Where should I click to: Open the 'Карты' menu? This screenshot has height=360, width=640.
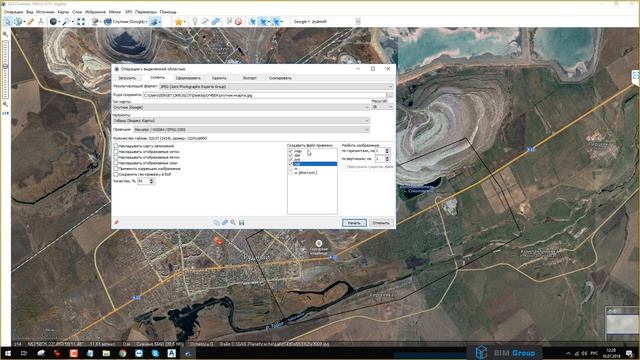(x=63, y=12)
